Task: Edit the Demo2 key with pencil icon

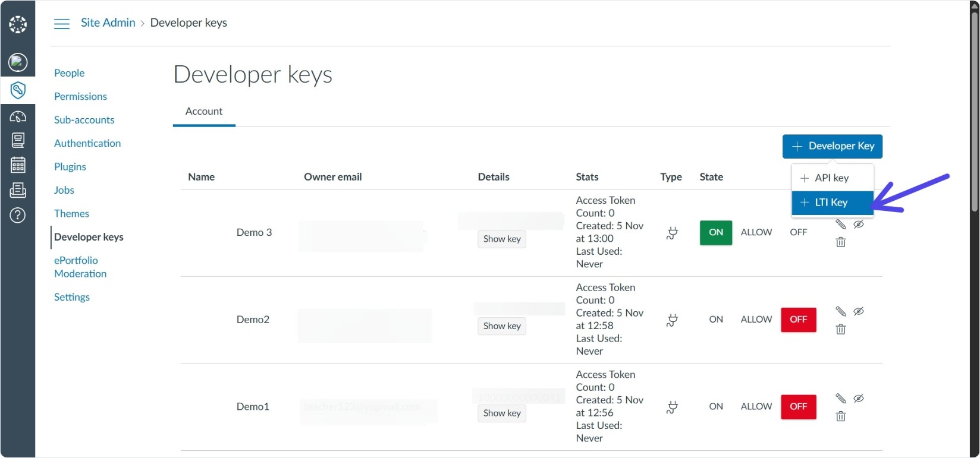Action: tap(840, 311)
